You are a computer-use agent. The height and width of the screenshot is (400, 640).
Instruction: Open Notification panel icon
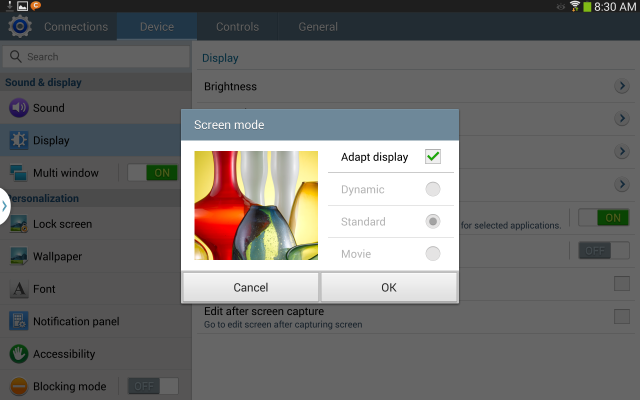point(19,321)
